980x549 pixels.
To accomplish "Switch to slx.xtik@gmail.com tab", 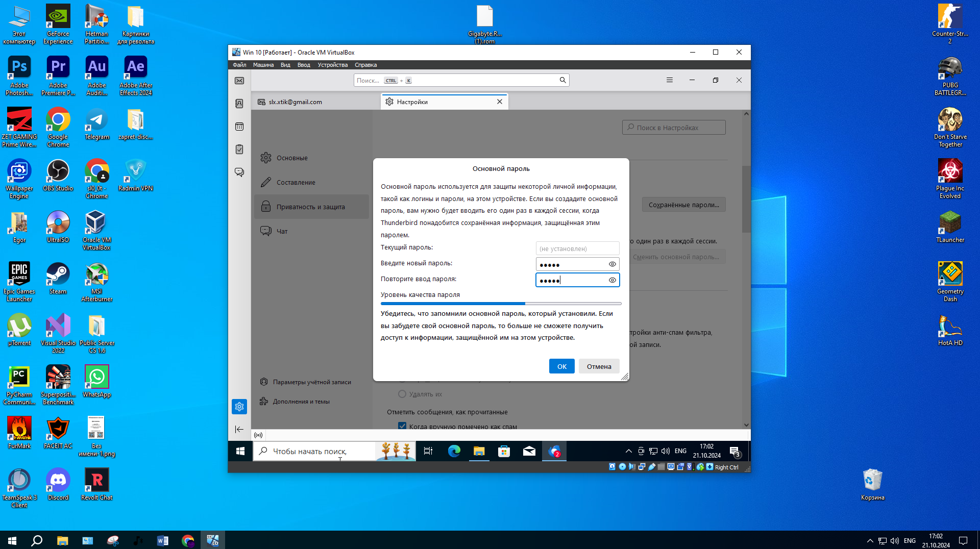I will click(x=316, y=102).
